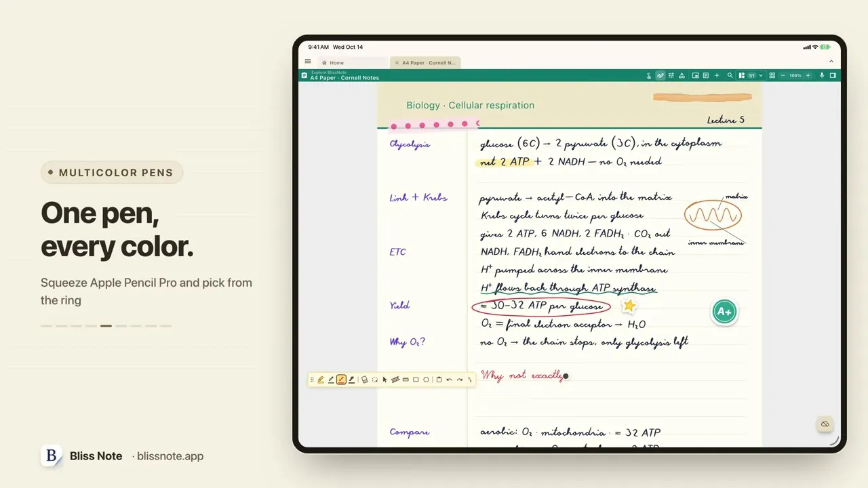The height and width of the screenshot is (488, 868).
Task: Close the A4 Paper Cornell Notes tab
Action: pyautogui.click(x=397, y=62)
